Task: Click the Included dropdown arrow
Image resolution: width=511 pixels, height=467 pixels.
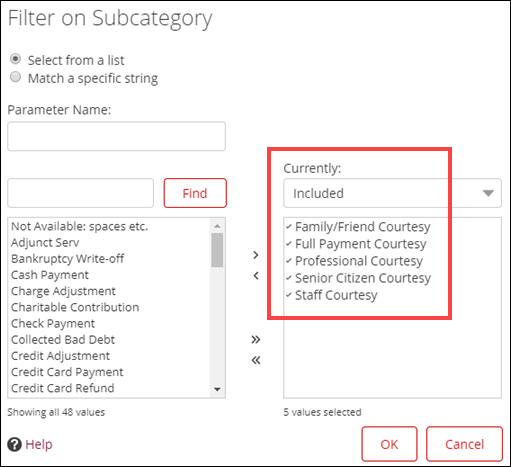Action: [x=488, y=193]
